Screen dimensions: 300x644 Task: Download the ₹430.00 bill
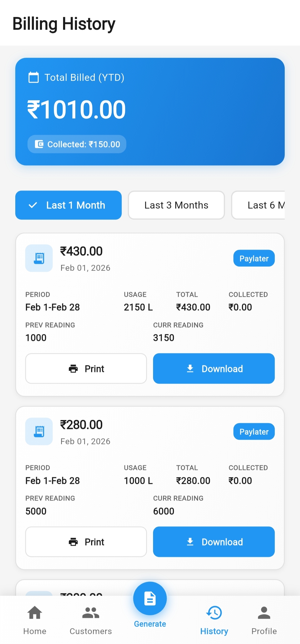(214, 369)
